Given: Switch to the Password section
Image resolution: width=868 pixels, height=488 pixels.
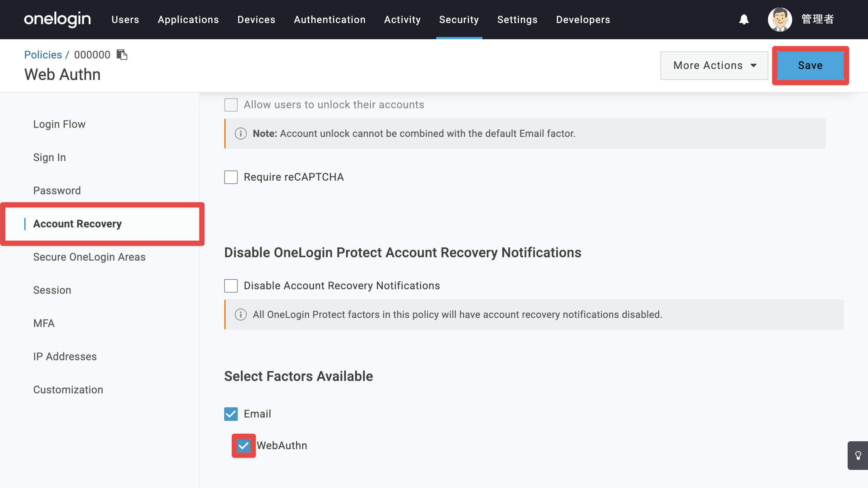Looking at the screenshot, I should 57,191.
